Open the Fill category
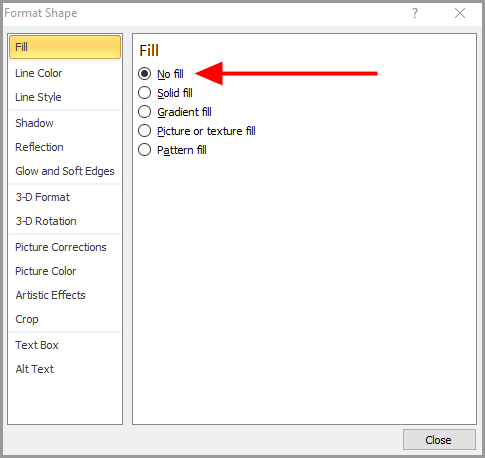 click(65, 47)
